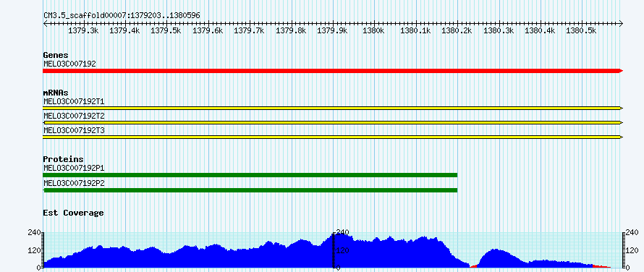
Task: Click the MELO3C007192P1 protein label
Action: [74, 168]
